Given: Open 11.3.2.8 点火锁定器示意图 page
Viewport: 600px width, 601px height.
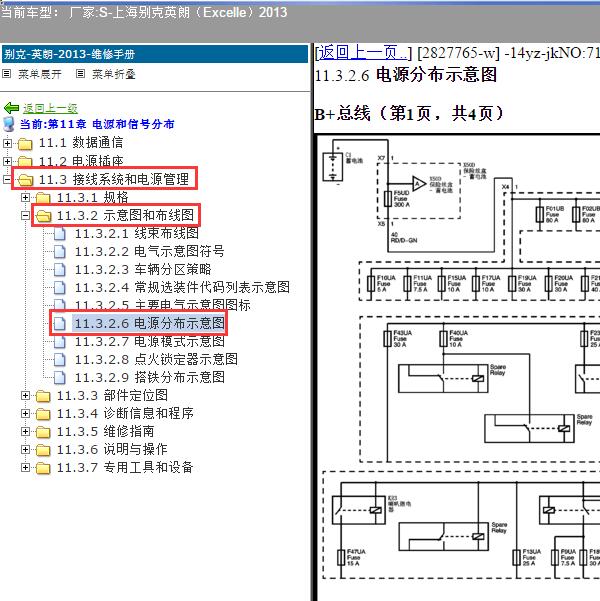Looking at the screenshot, I should click(156, 360).
